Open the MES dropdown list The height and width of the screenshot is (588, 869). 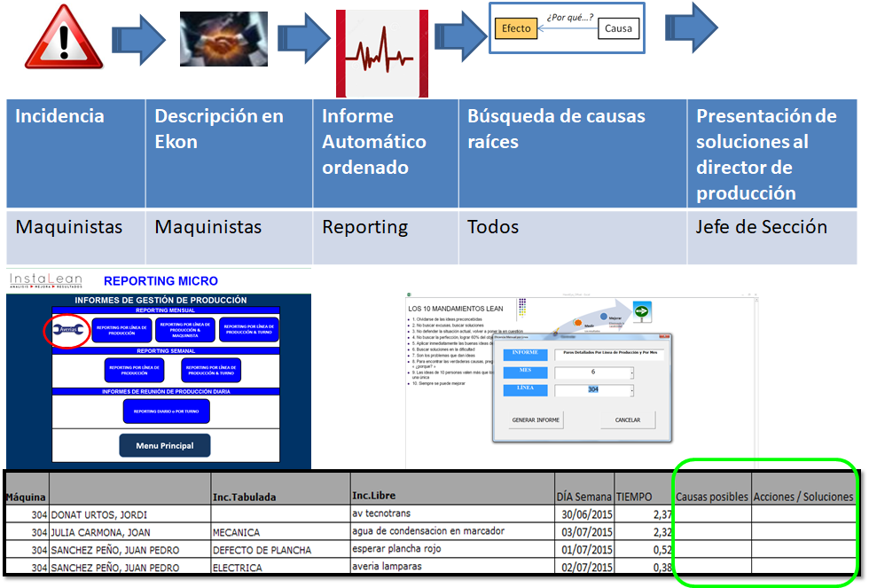point(631,372)
